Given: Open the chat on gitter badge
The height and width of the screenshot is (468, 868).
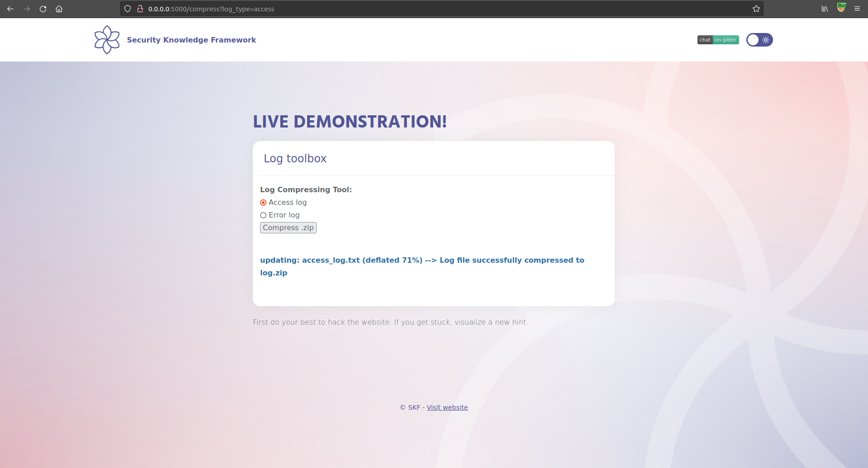Looking at the screenshot, I should point(718,40).
